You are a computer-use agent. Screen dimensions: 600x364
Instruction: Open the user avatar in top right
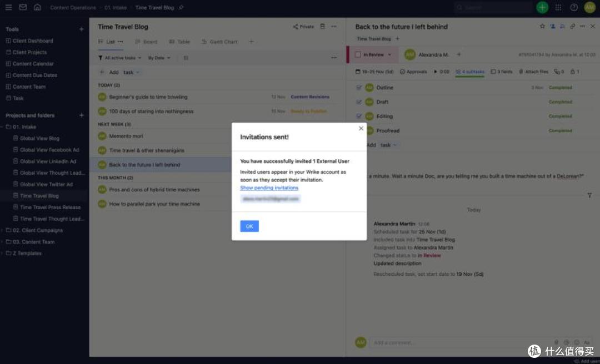pos(589,7)
